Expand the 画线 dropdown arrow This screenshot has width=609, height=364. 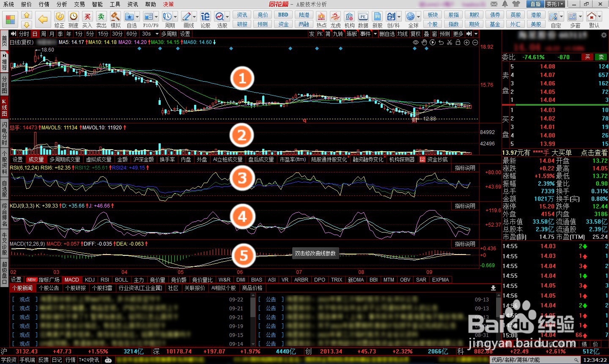pyautogui.click(x=195, y=17)
